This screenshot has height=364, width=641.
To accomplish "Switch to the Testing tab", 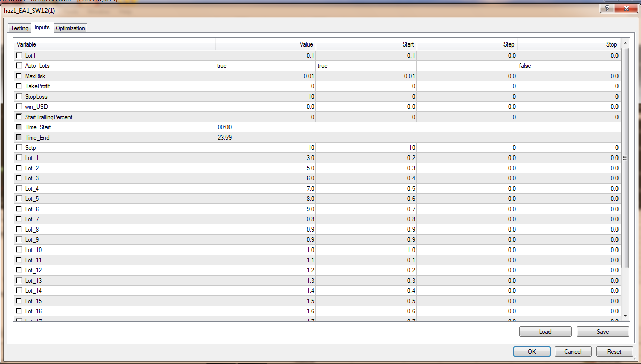I will pyautogui.click(x=19, y=28).
